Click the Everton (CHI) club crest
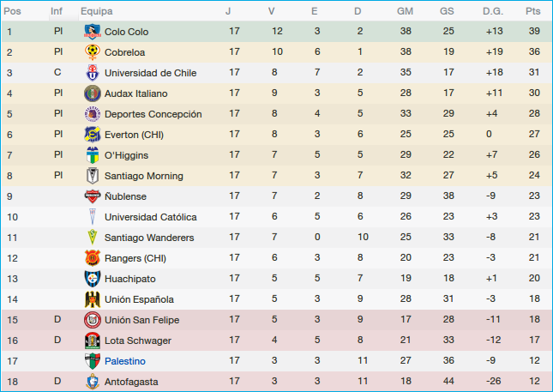The width and height of the screenshot is (553, 392). click(x=91, y=135)
